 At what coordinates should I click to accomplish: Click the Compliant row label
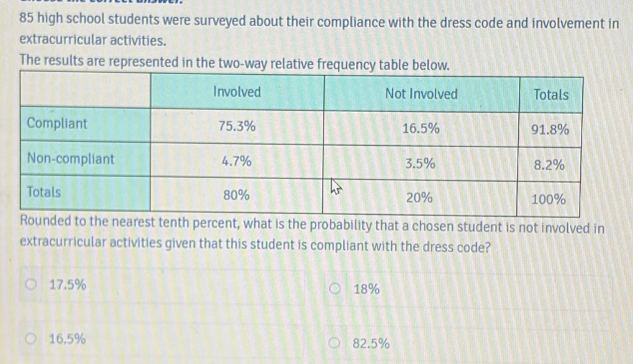(x=58, y=124)
